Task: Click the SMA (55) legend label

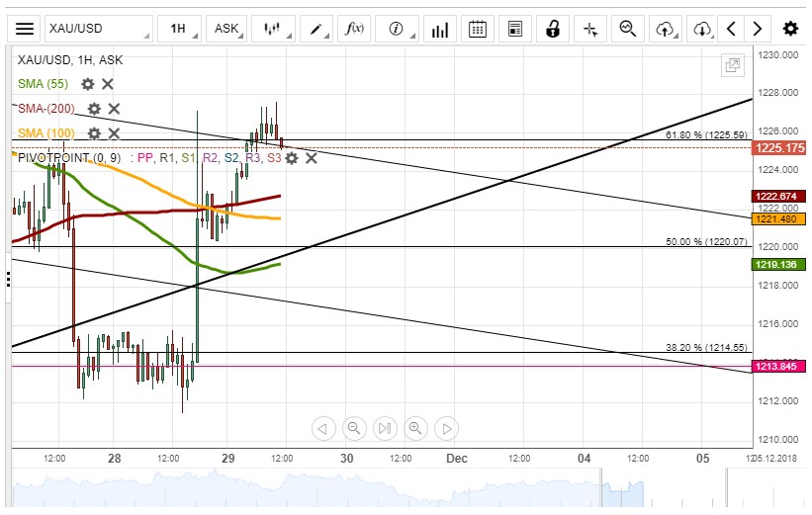Action: pyautogui.click(x=43, y=84)
